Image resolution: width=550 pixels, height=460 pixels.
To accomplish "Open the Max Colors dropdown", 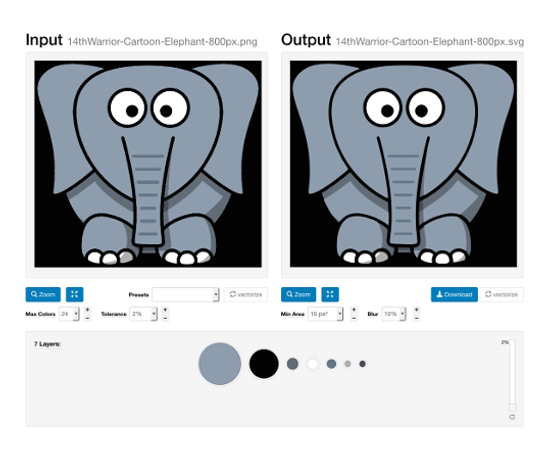I will (69, 314).
